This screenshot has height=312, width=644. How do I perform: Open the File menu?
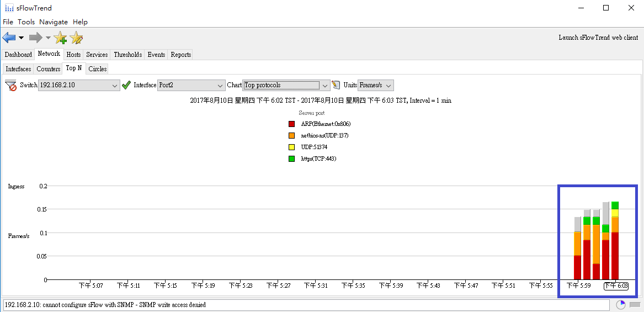[x=8, y=22]
